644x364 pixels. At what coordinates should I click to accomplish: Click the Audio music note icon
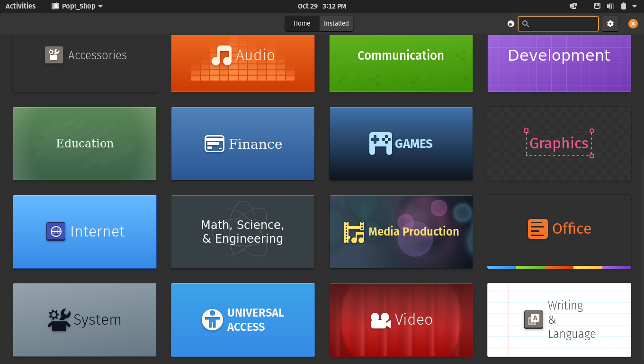222,55
